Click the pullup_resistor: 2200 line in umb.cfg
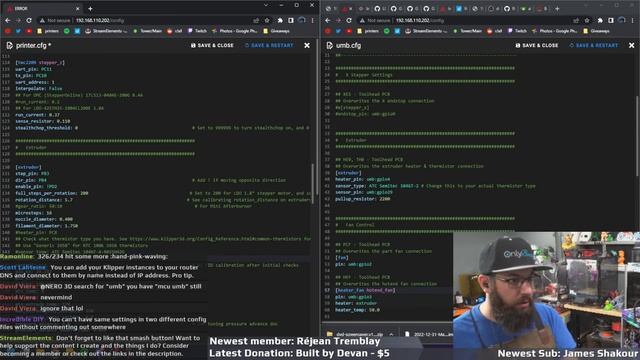The height and width of the screenshot is (360, 640). coord(362,199)
